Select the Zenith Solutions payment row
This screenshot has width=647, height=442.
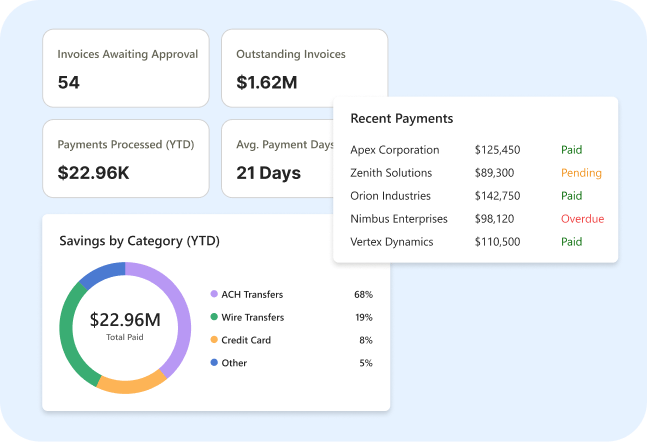(475, 173)
